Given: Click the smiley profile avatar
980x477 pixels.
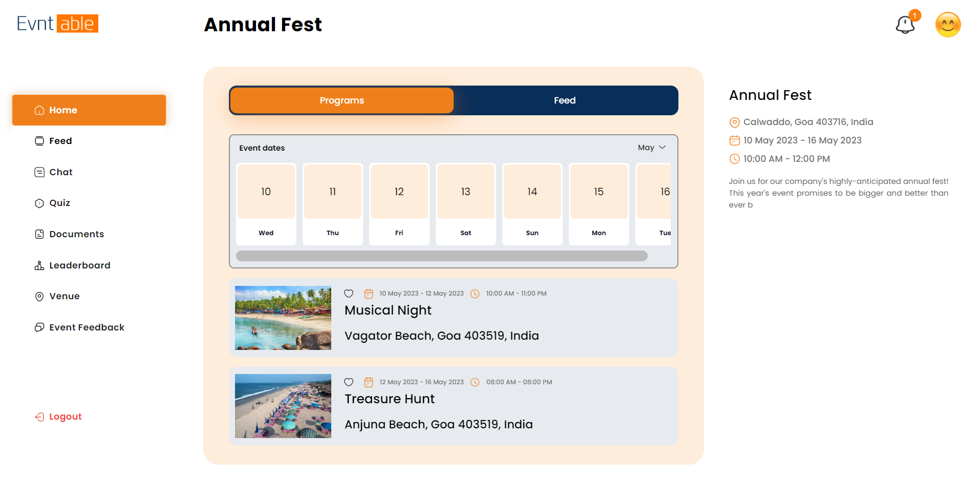Looking at the screenshot, I should click(x=947, y=25).
